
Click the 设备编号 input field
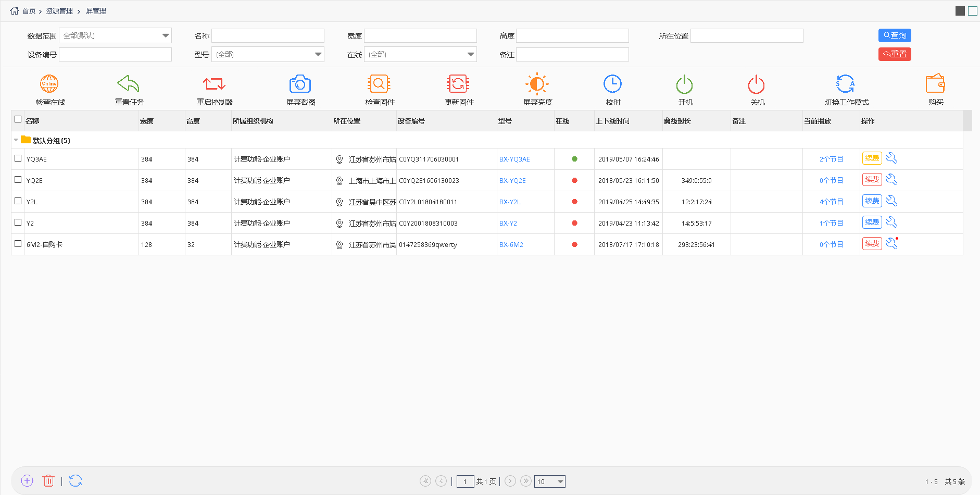coord(115,54)
